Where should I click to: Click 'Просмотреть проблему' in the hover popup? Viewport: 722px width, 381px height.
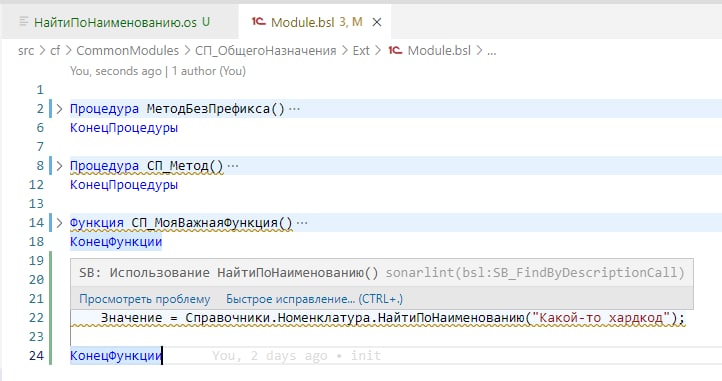(x=145, y=299)
